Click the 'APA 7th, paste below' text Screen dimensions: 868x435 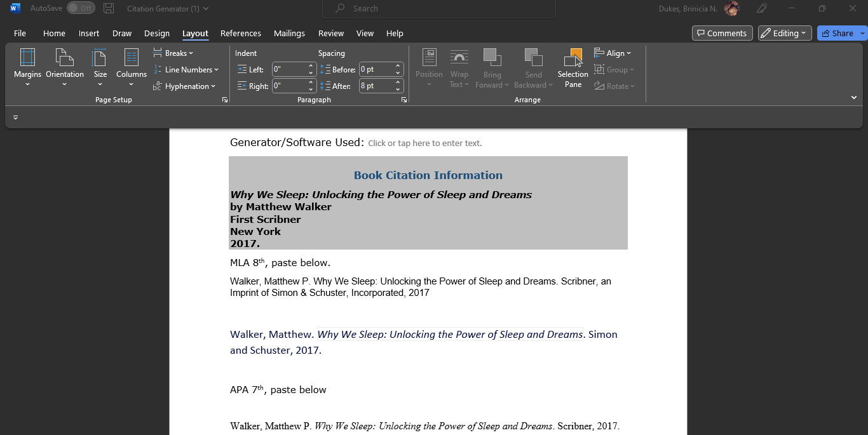pyautogui.click(x=278, y=390)
